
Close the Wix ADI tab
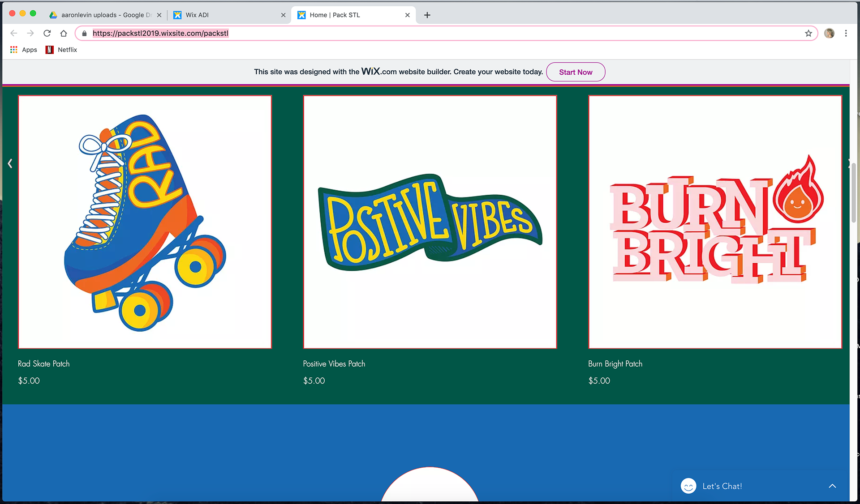283,15
